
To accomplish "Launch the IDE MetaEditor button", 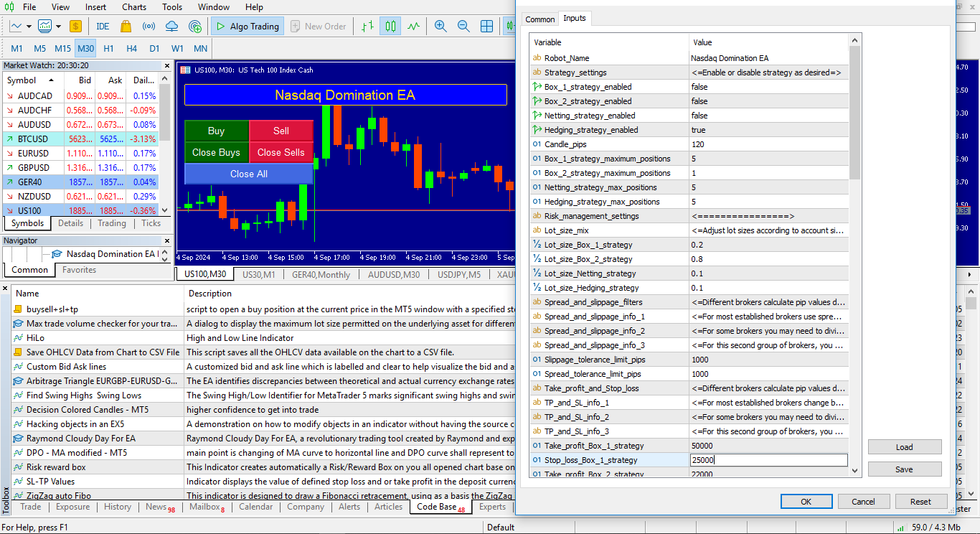I will click(103, 27).
